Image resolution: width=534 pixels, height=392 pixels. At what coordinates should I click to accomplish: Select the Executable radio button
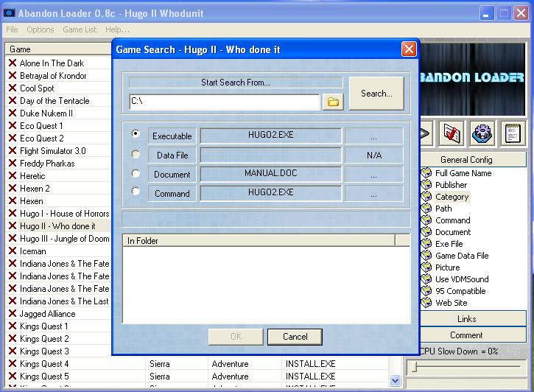pos(136,133)
